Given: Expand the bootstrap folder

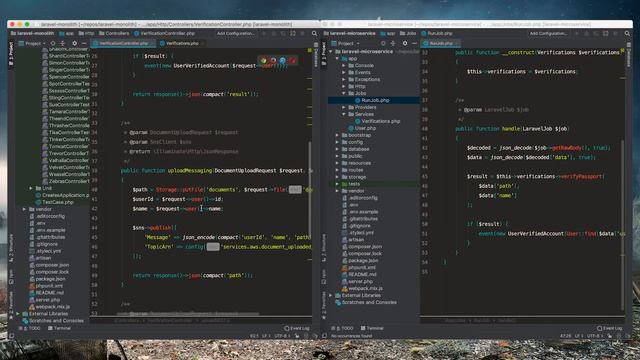Looking at the screenshot, I should tap(337, 135).
